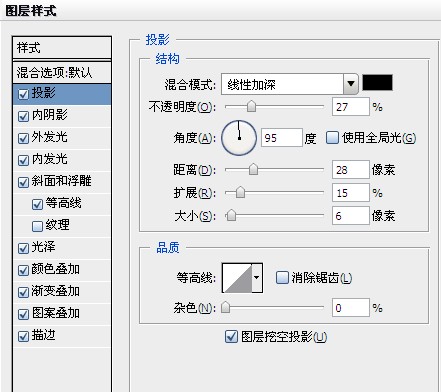Select the 内发光 list entry label
Viewport: 441px width, 392px height.
click(49, 159)
